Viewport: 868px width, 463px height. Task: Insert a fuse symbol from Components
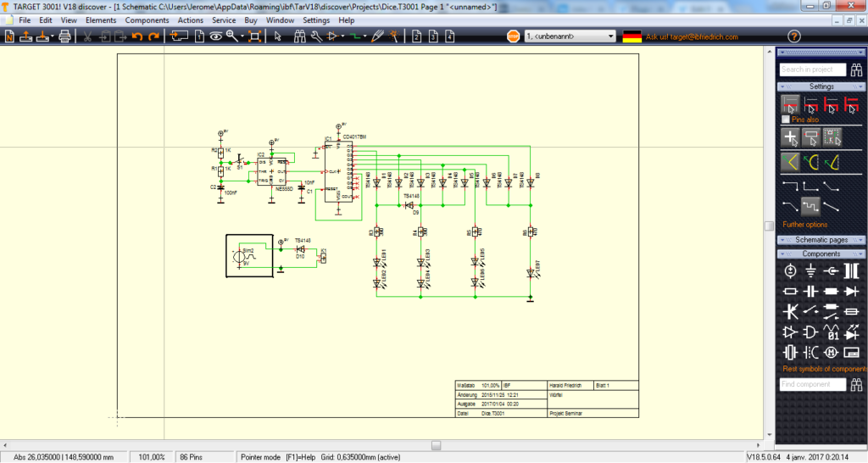851,312
